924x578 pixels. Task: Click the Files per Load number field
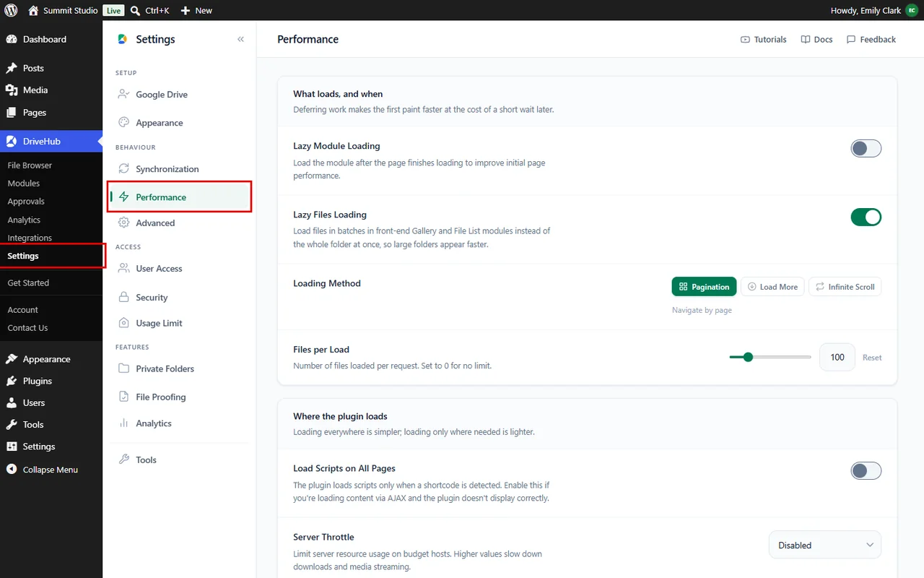click(837, 357)
